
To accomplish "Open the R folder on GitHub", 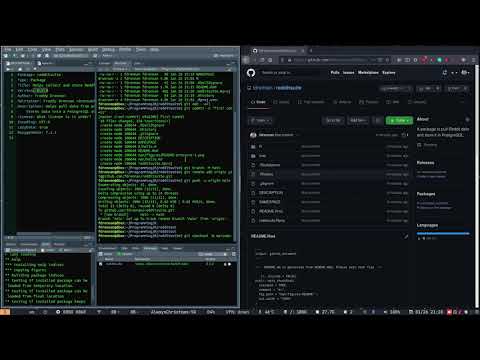I will tap(261, 146).
